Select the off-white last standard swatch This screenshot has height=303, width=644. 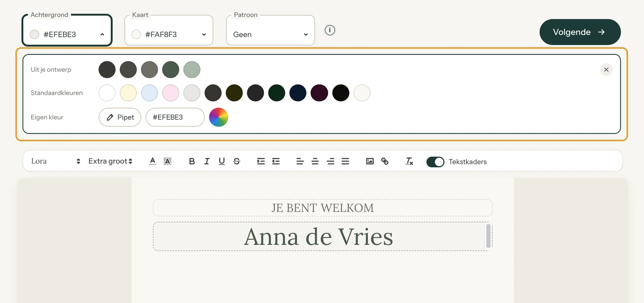pos(362,93)
